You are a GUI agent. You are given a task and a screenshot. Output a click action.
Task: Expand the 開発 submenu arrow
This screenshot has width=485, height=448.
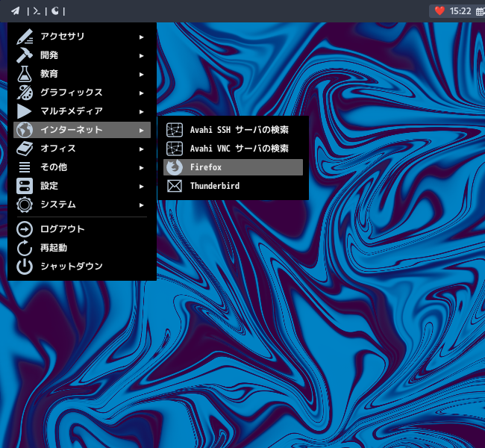pos(141,56)
